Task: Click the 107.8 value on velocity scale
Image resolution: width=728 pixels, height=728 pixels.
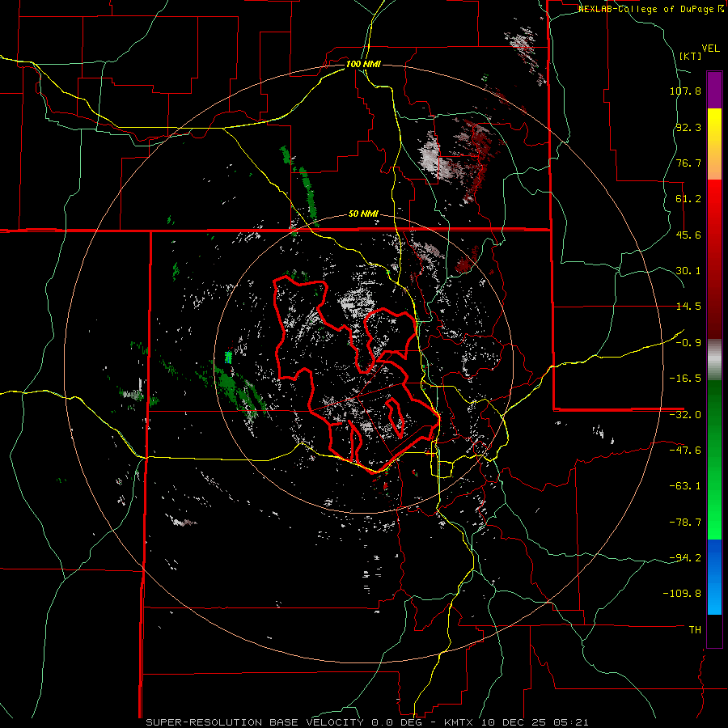Action: [x=685, y=91]
